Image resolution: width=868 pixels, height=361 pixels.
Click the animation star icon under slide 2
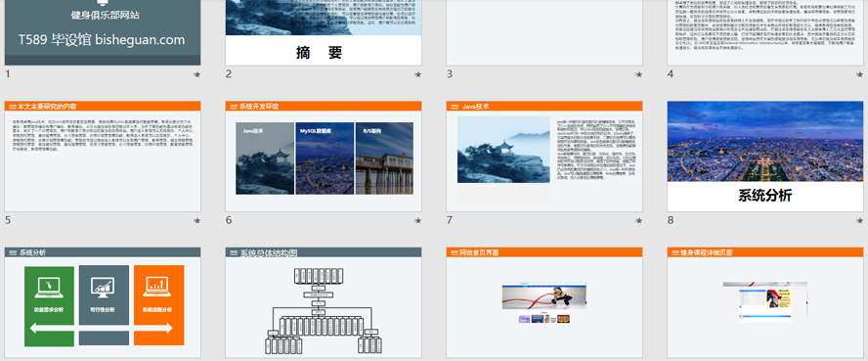click(x=417, y=74)
